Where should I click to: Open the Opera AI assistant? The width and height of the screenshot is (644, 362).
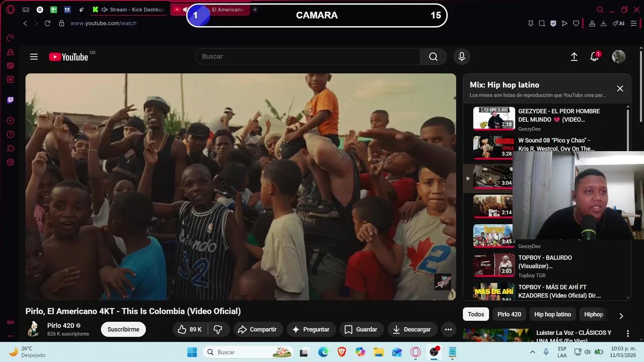tap(618, 23)
